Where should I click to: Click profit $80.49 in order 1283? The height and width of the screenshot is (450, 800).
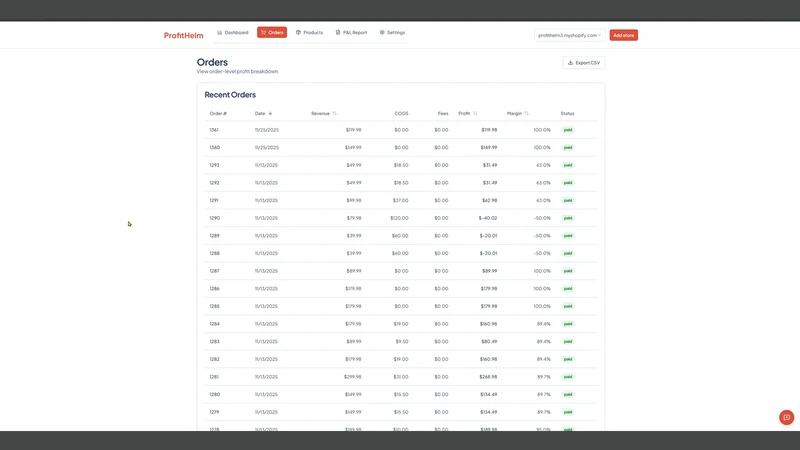point(489,342)
